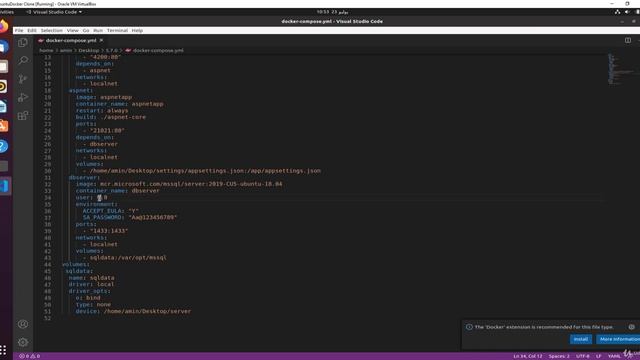Open Source Control view in activity bar

[x=23, y=79]
